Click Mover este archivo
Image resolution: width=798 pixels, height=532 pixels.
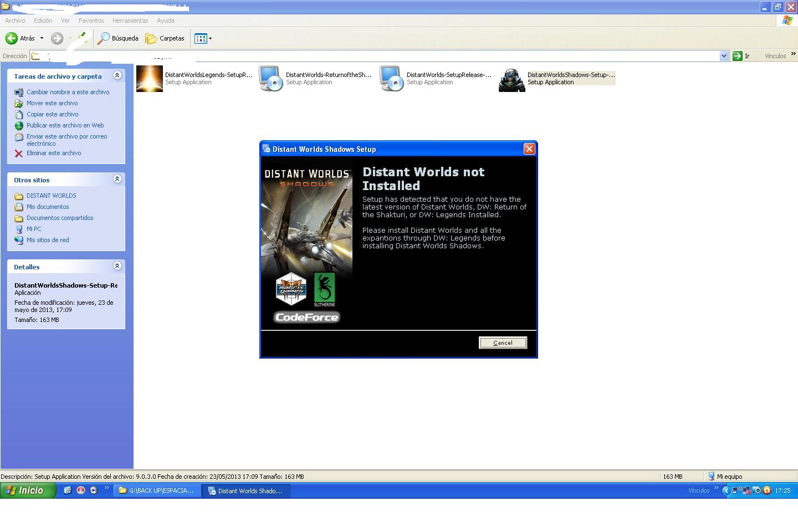(x=52, y=103)
